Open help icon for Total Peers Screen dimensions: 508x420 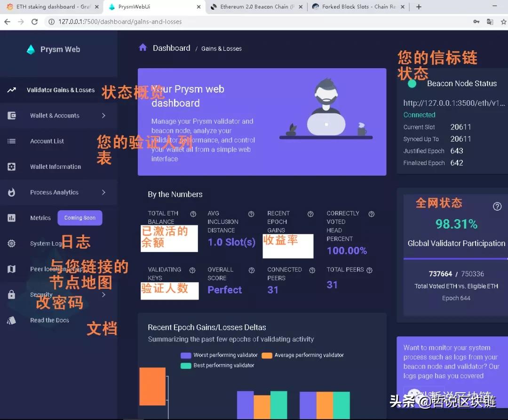[x=369, y=270]
